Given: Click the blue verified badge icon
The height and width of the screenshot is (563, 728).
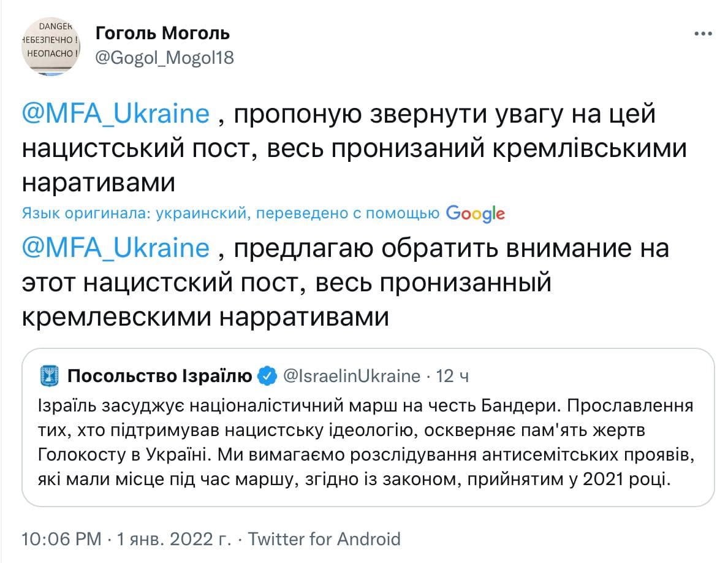Looking at the screenshot, I should [268, 375].
